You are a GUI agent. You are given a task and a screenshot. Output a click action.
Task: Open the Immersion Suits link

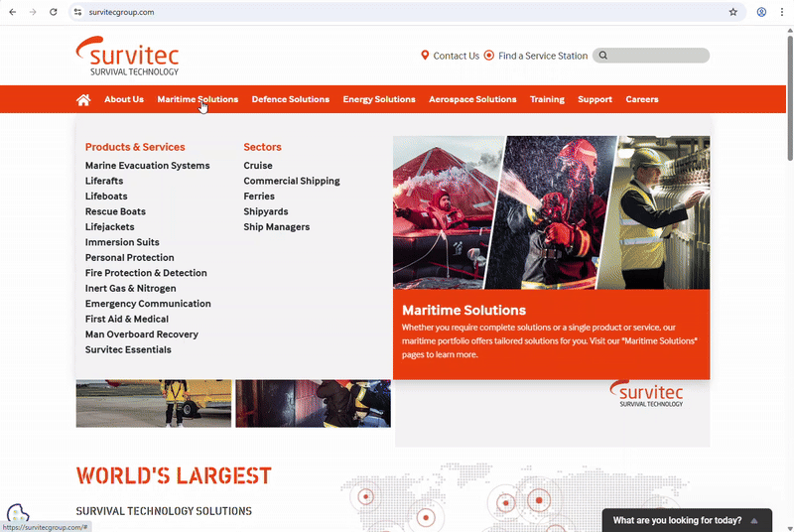pos(122,242)
